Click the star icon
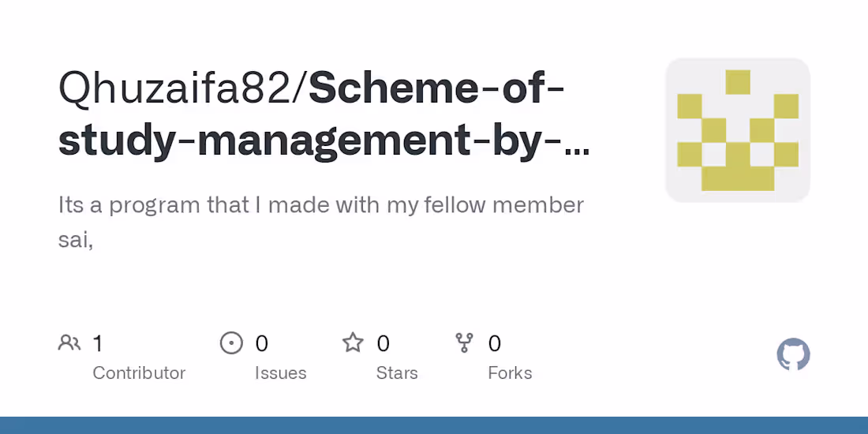The height and width of the screenshot is (434, 868). coord(353,342)
